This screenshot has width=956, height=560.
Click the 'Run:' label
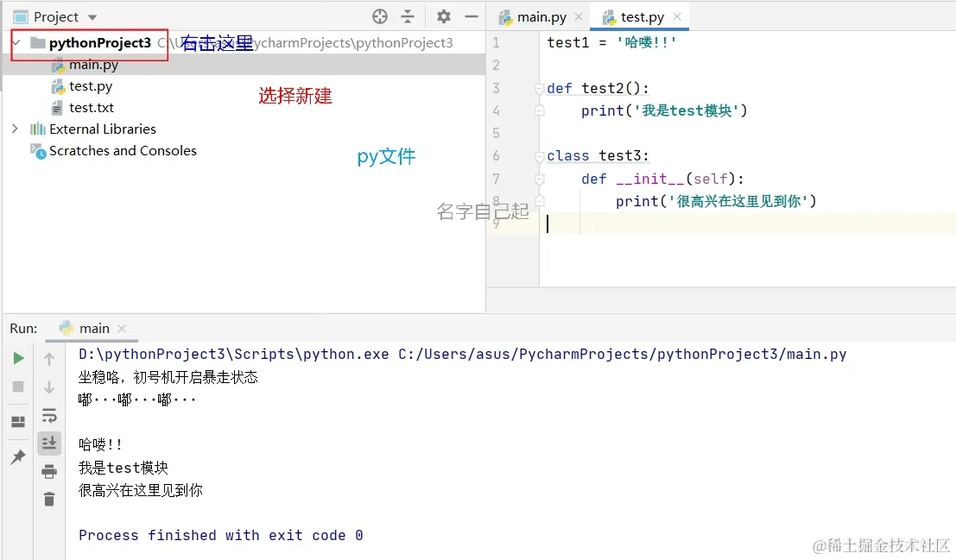[23, 329]
